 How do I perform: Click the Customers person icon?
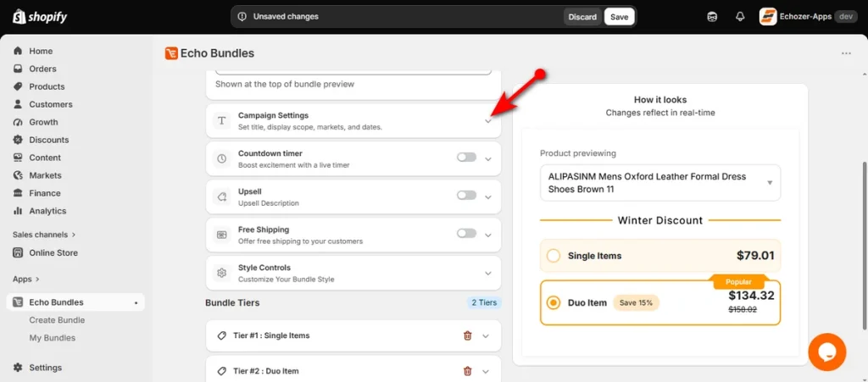coord(19,104)
